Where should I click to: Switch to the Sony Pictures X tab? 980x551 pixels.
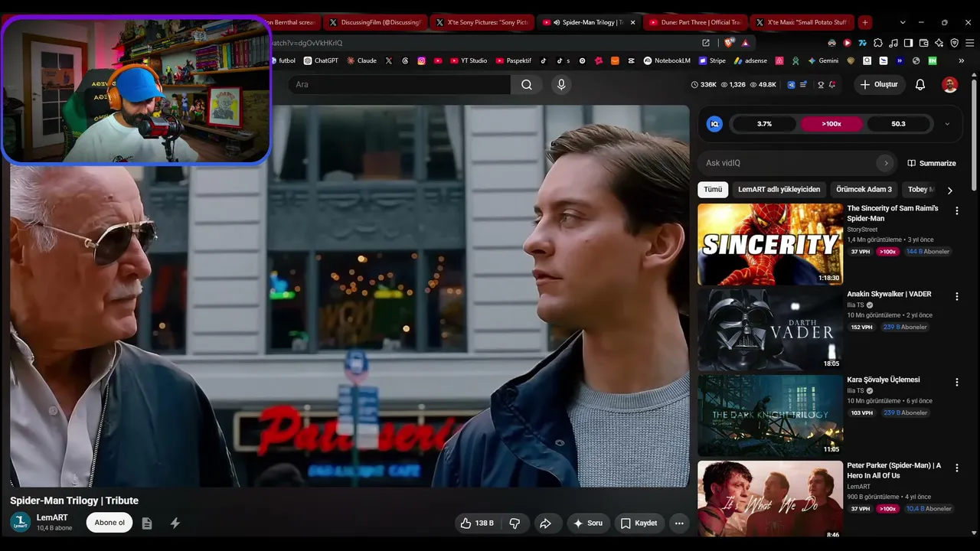click(482, 22)
